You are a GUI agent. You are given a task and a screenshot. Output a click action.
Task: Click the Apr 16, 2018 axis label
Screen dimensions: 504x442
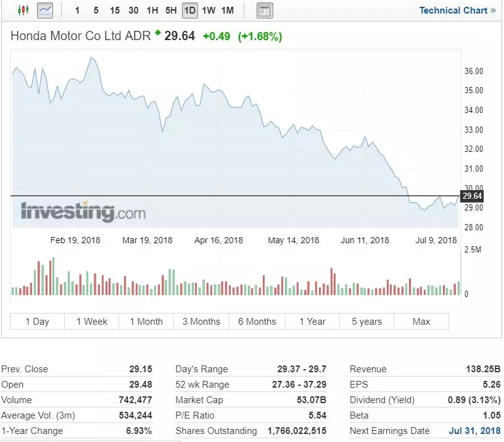(218, 240)
